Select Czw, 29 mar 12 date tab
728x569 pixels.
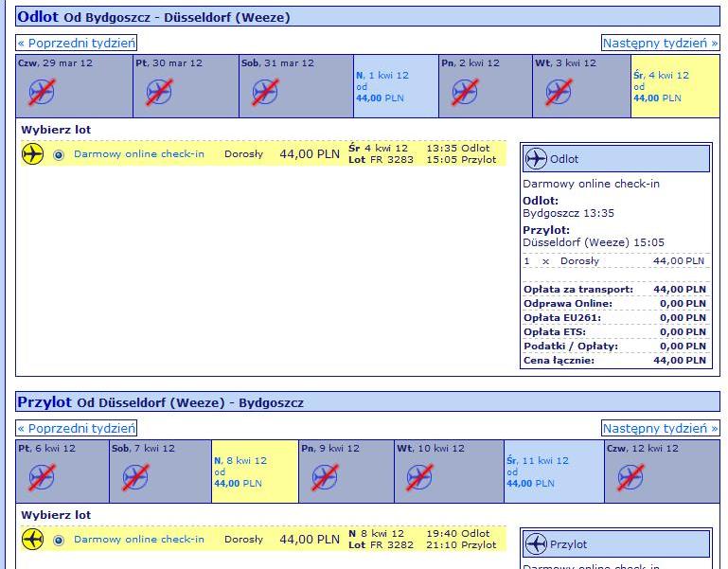pyautogui.click(x=74, y=86)
